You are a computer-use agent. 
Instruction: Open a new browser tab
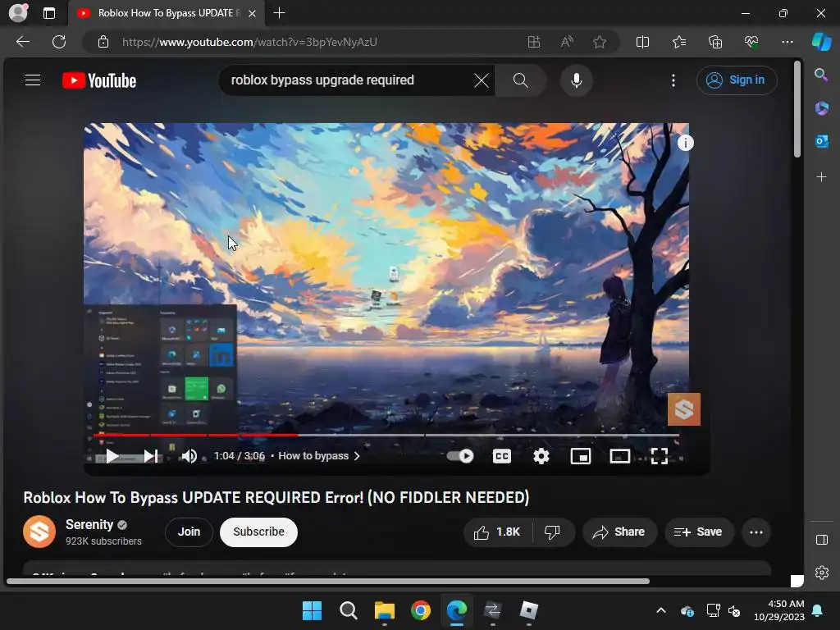[x=279, y=13]
